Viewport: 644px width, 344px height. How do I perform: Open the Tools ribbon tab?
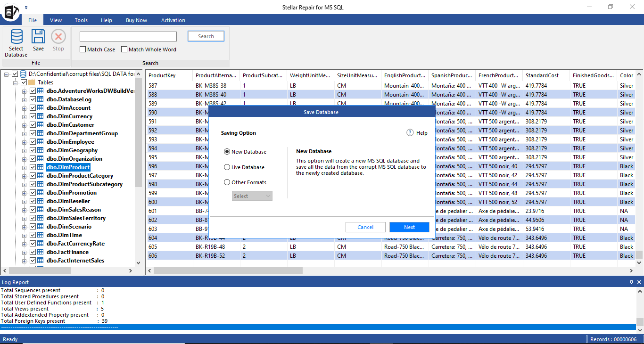[81, 20]
